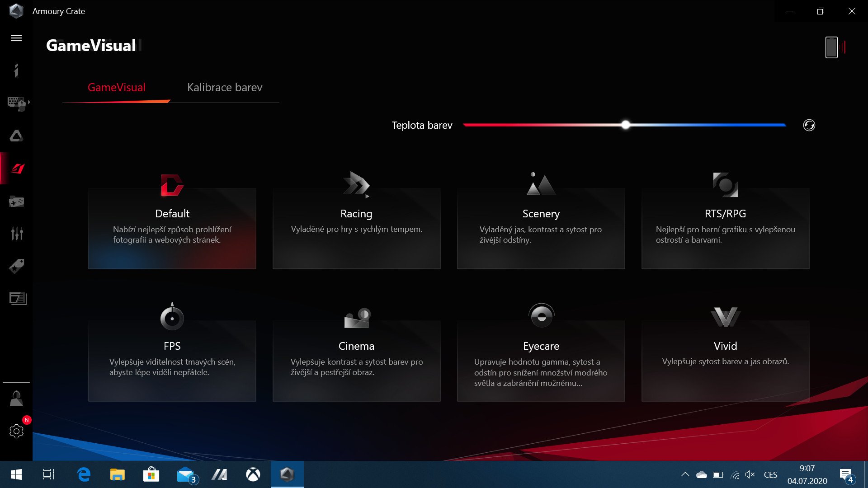This screenshot has height=488, width=868.
Task: Show hidden system tray icons
Action: point(685,474)
